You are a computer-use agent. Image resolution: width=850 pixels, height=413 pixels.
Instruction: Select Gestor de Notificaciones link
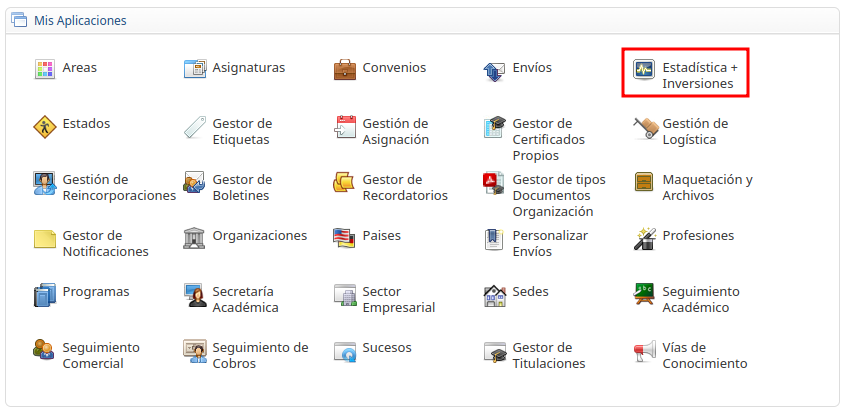click(106, 244)
